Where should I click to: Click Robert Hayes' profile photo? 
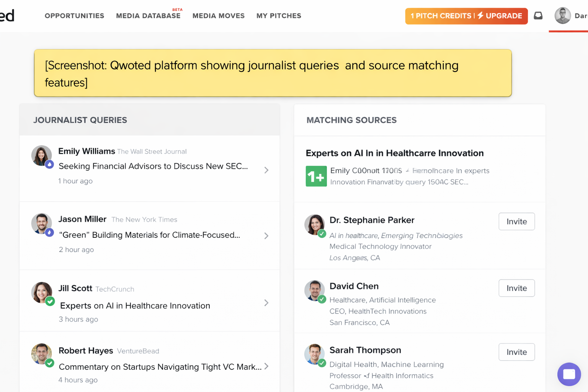point(41,353)
